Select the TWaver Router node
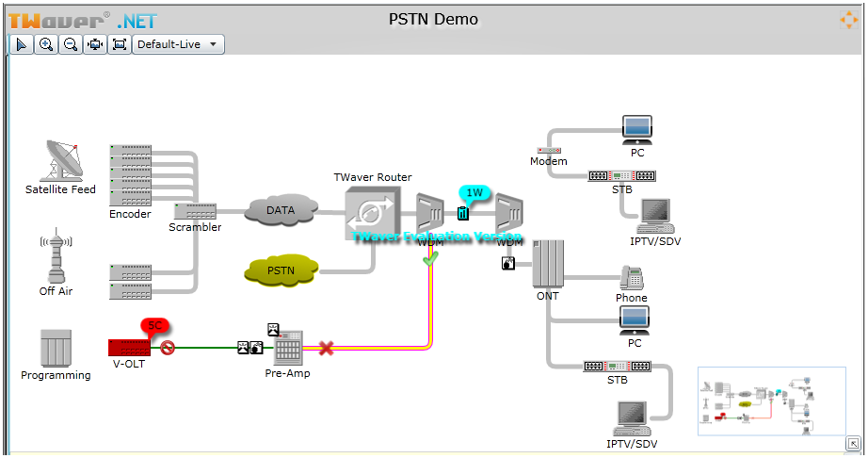868x458 pixels. tap(372, 213)
